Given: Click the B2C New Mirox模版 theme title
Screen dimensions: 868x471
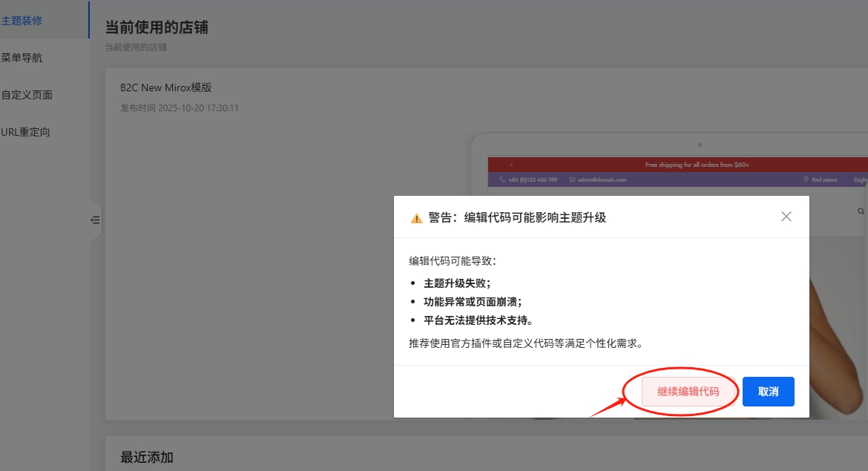Looking at the screenshot, I should pyautogui.click(x=165, y=88).
